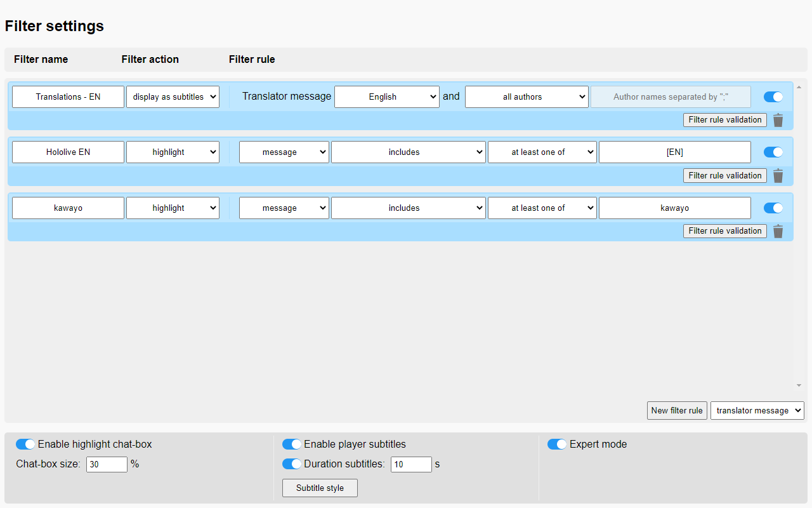The image size is (812, 508).
Task: Toggle Expert mode off
Action: click(557, 444)
